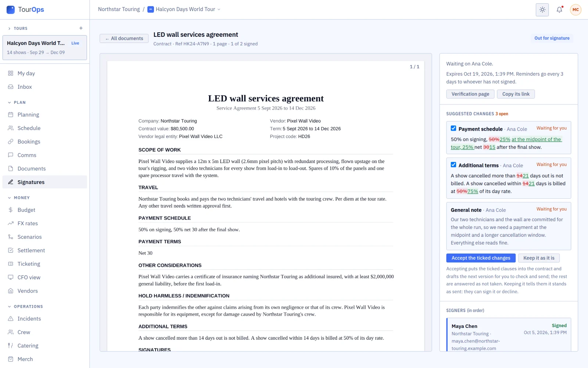Screen dimensions: 588x368
Task: Toggle the light theme sun icon
Action: point(542,10)
